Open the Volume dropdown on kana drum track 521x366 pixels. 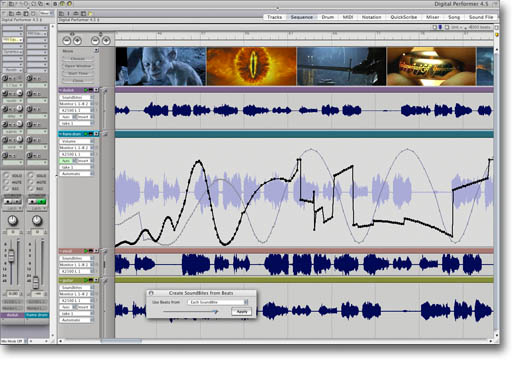[76, 141]
